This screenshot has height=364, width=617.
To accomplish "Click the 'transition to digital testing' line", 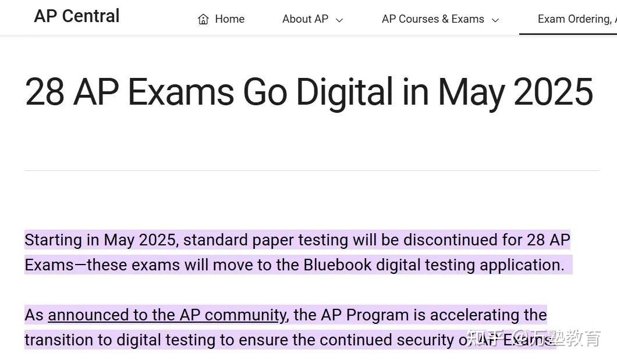I will [233, 340].
